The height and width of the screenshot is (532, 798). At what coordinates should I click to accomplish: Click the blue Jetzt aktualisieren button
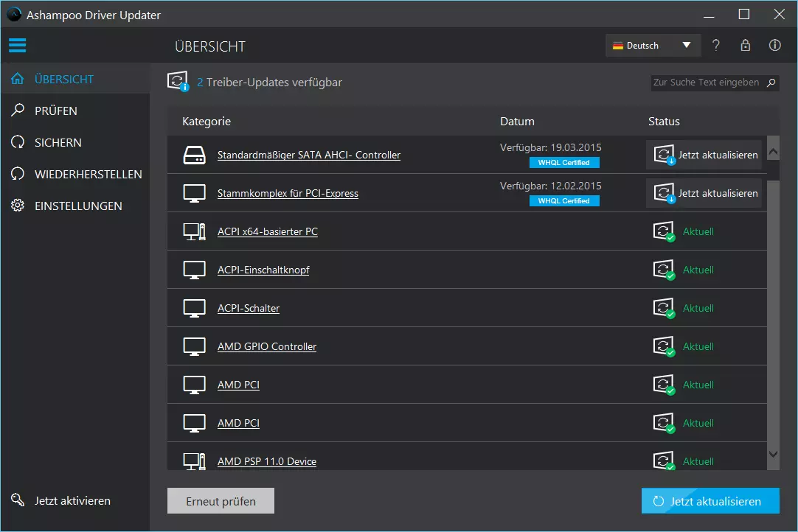(x=710, y=501)
